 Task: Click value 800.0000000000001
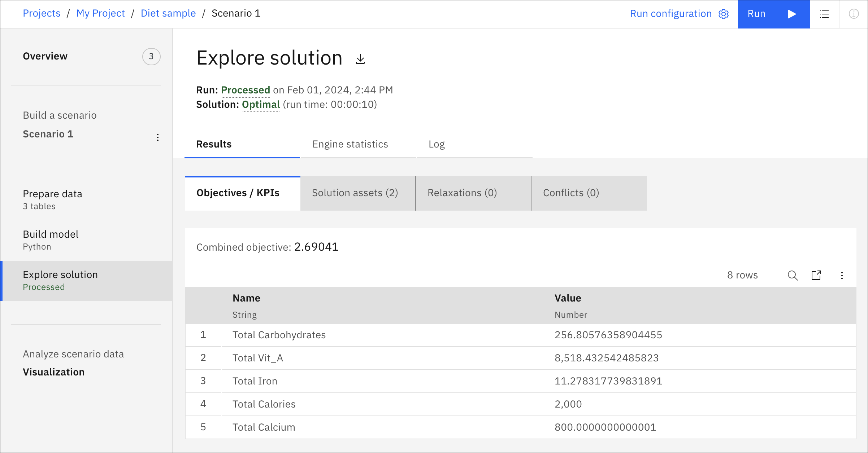pos(606,427)
